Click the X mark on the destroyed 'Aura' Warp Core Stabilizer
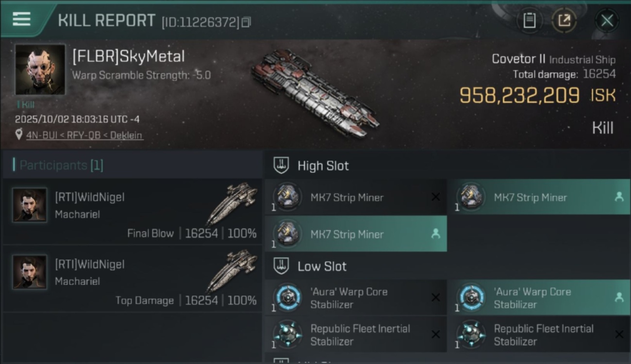The height and width of the screenshot is (364, 631). (x=435, y=298)
